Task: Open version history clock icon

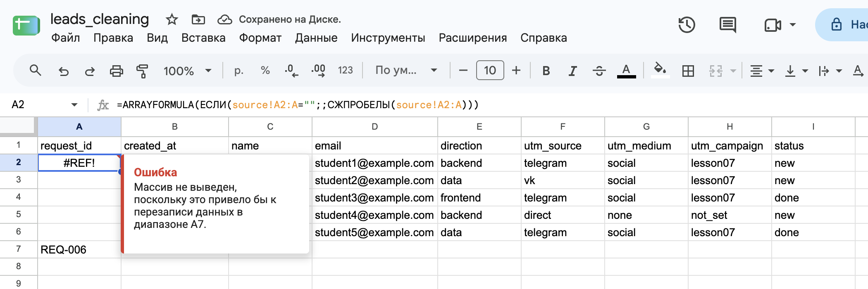Action: 687,25
